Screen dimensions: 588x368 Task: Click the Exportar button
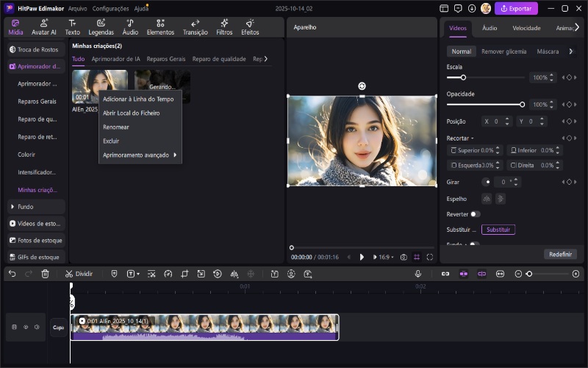(516, 8)
